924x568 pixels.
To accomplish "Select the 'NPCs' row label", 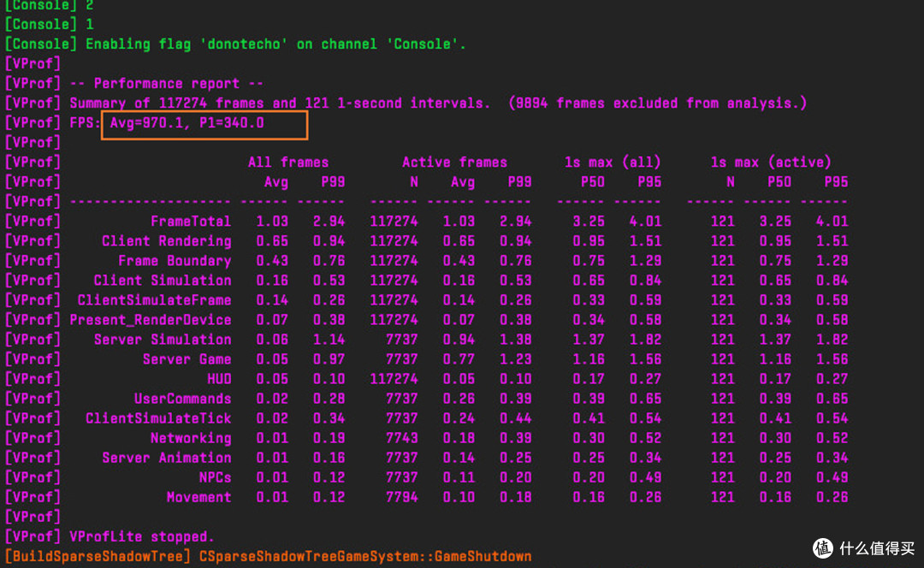I will pyautogui.click(x=215, y=478).
